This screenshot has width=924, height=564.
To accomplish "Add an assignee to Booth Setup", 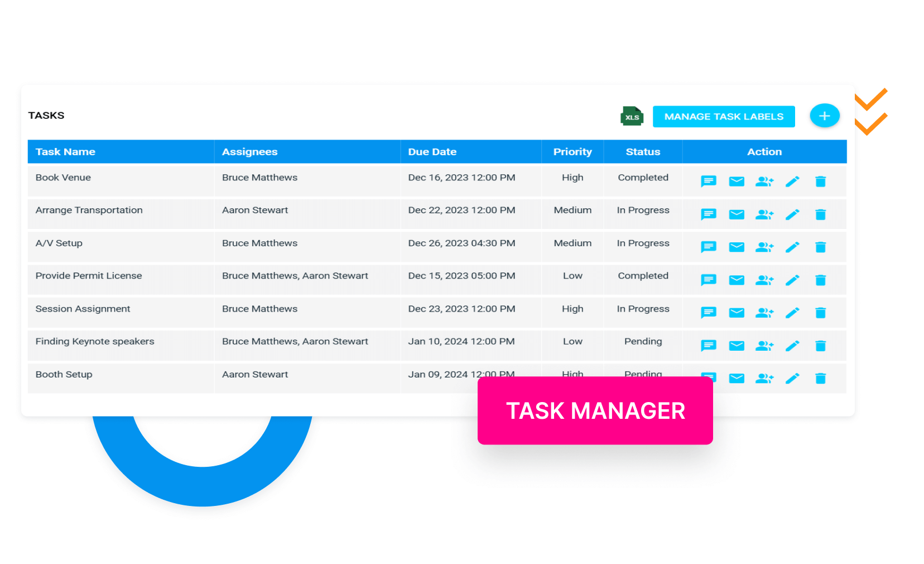I will click(764, 378).
